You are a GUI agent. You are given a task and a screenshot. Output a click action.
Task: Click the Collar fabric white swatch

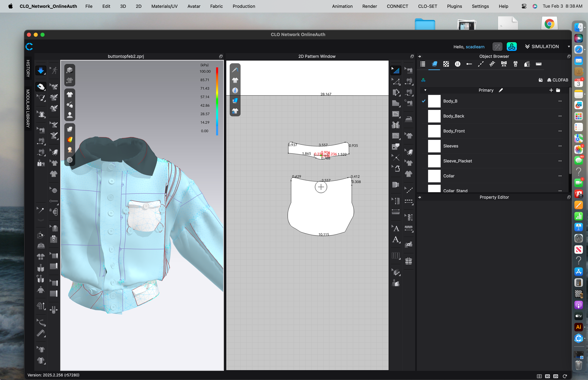click(x=434, y=176)
